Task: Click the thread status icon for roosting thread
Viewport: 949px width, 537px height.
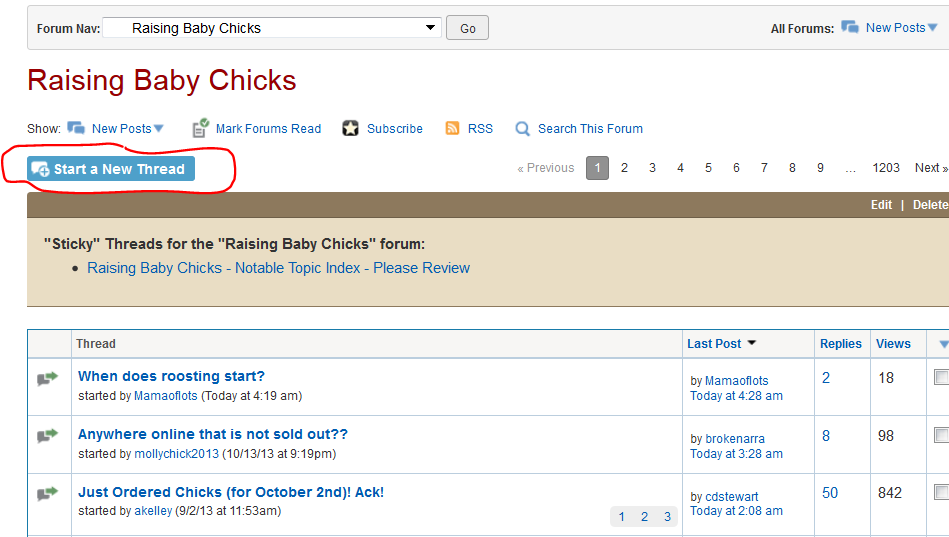Action: [x=48, y=378]
